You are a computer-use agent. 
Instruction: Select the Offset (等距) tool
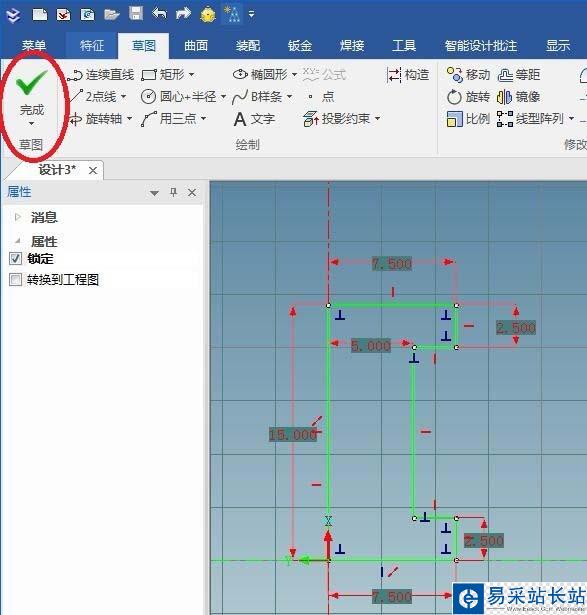(x=518, y=75)
